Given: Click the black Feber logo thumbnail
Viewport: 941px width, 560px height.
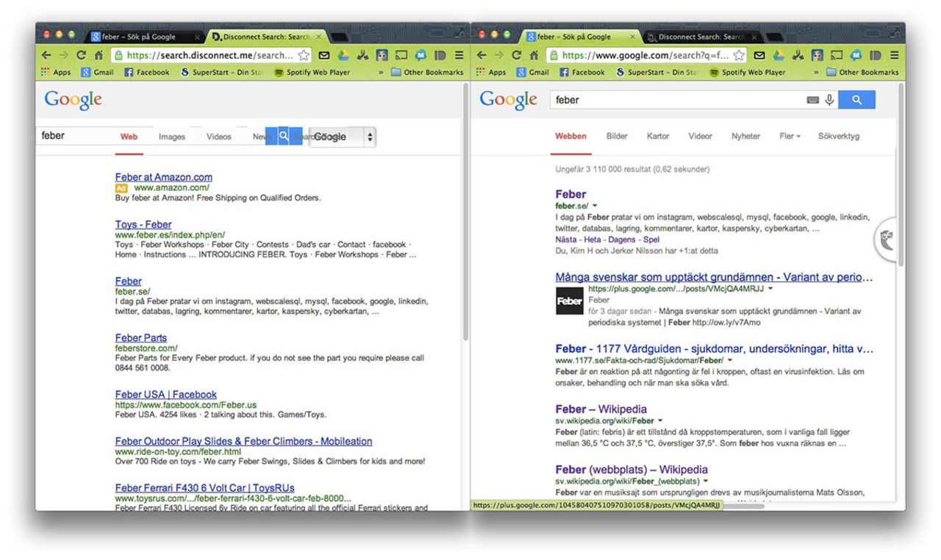Looking at the screenshot, I should [569, 301].
